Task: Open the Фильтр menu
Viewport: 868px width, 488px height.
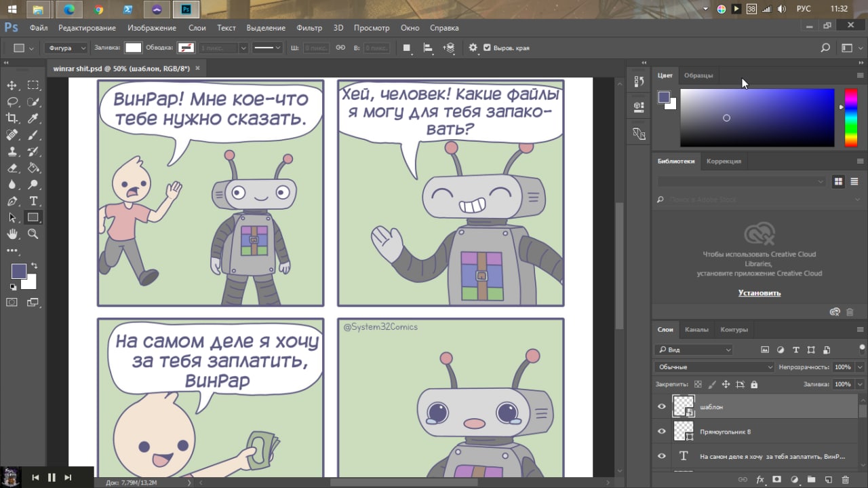Action: pos(309,28)
